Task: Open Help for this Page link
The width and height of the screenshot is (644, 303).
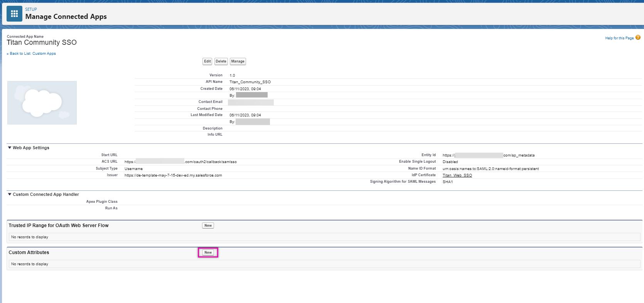Action: pyautogui.click(x=619, y=38)
